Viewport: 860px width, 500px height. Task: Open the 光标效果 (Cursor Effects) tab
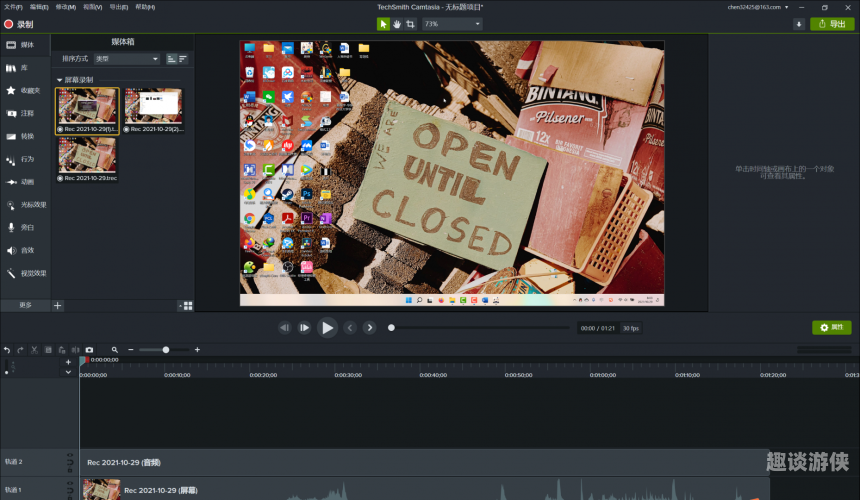tap(25, 205)
